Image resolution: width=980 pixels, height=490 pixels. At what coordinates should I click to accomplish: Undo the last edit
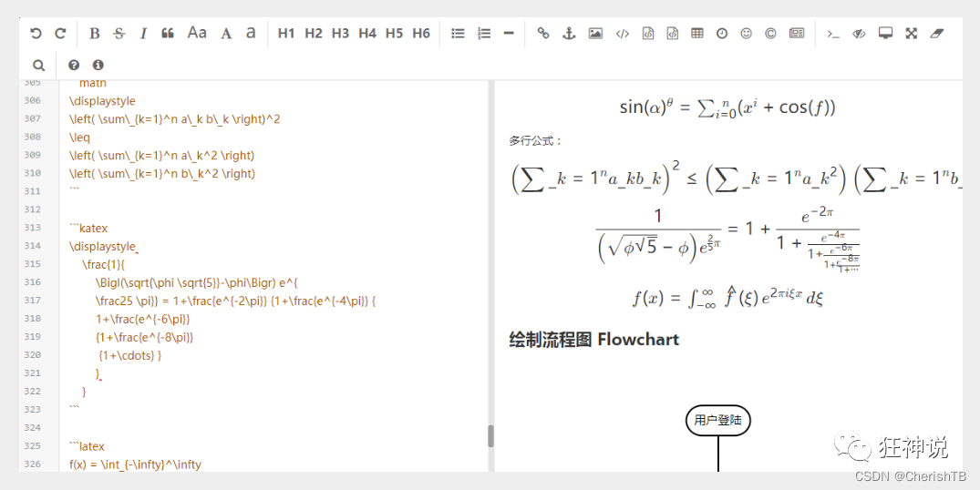36,34
